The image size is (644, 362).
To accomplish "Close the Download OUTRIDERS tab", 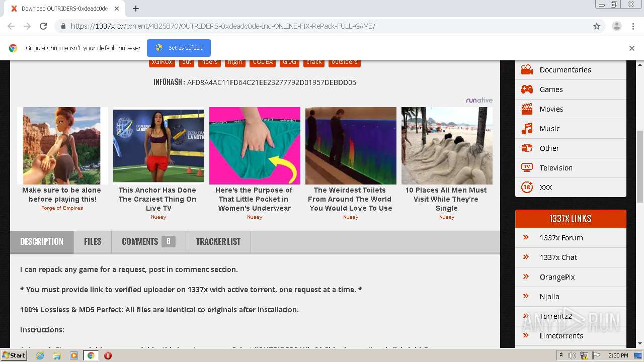I will coord(117,9).
